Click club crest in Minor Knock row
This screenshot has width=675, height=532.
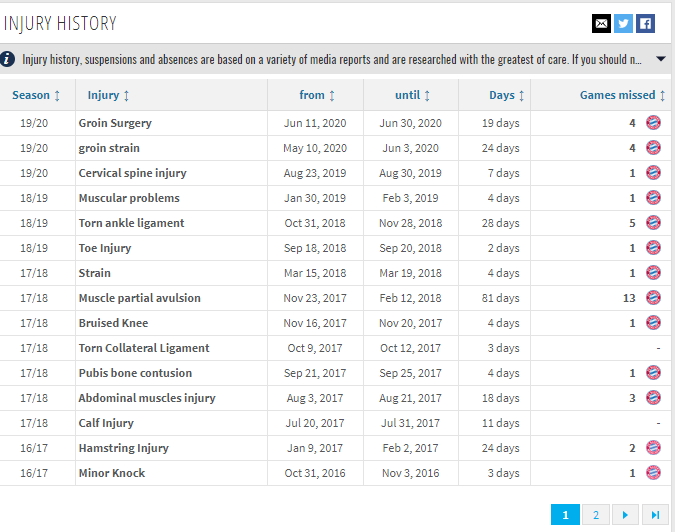click(653, 473)
